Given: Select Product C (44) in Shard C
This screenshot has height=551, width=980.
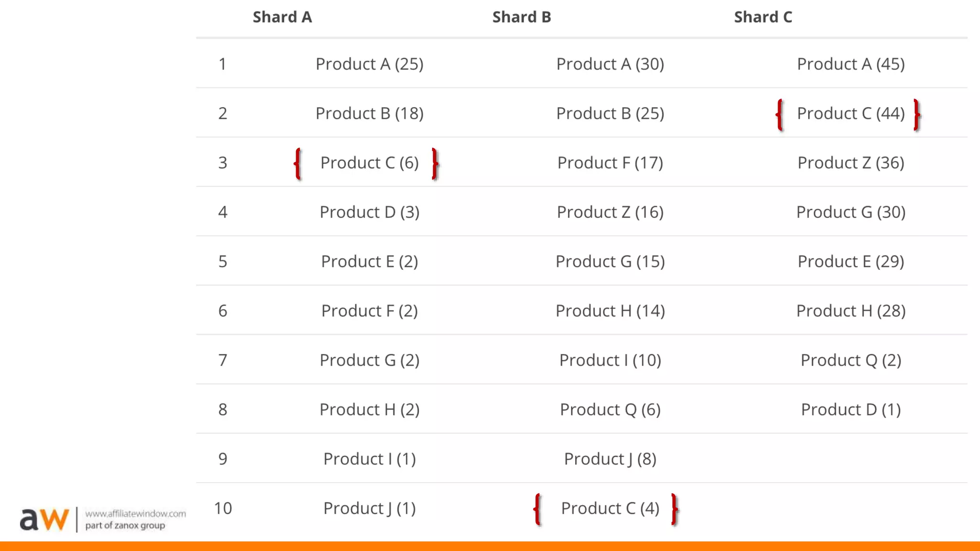Looking at the screenshot, I should pyautogui.click(x=850, y=113).
